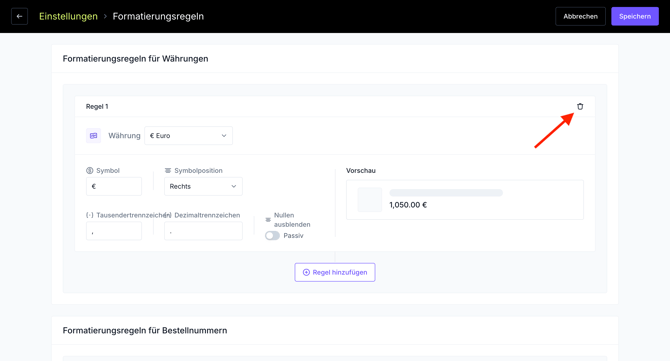Click the Nullen ausblenden label icon

click(x=268, y=220)
